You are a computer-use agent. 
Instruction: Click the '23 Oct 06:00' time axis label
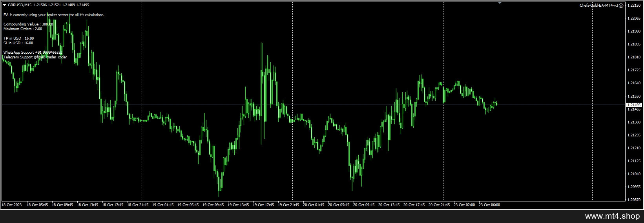point(489,205)
